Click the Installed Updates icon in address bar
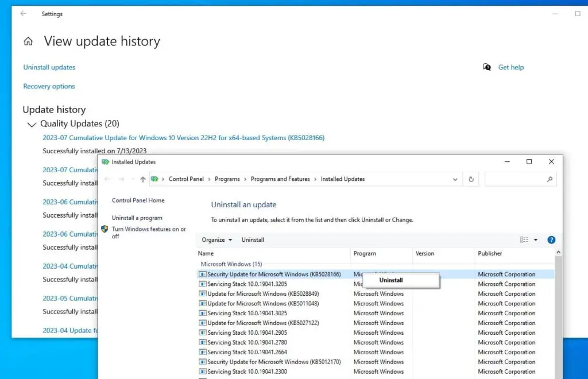Screen dimensions: 588x379 tap(154, 179)
